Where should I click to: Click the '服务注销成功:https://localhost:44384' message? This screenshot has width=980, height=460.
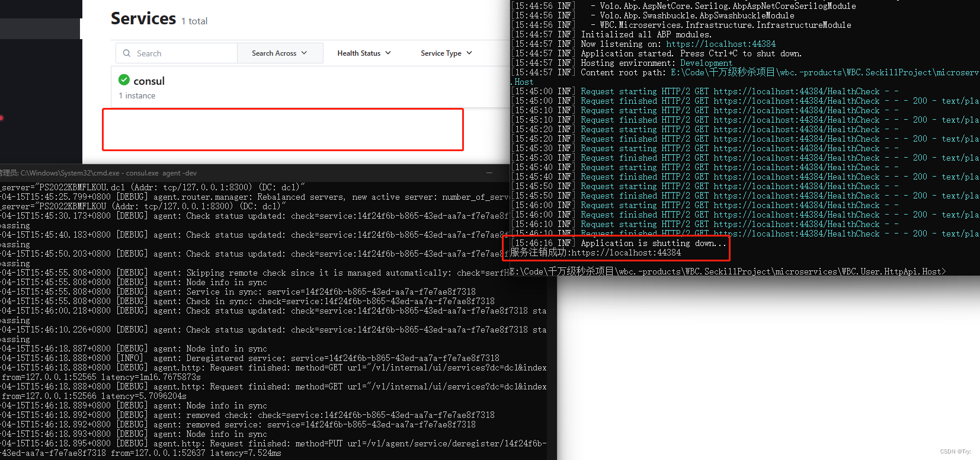pos(595,253)
